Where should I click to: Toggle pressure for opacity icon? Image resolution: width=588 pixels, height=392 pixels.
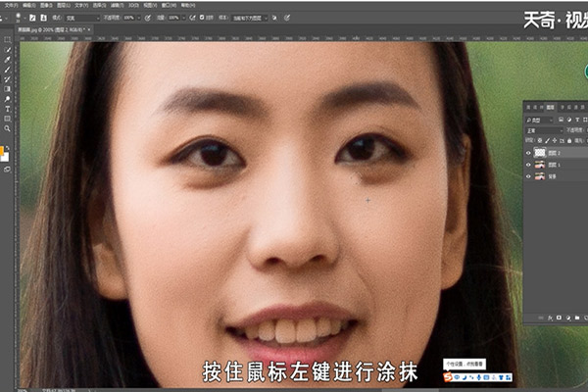pos(148,18)
